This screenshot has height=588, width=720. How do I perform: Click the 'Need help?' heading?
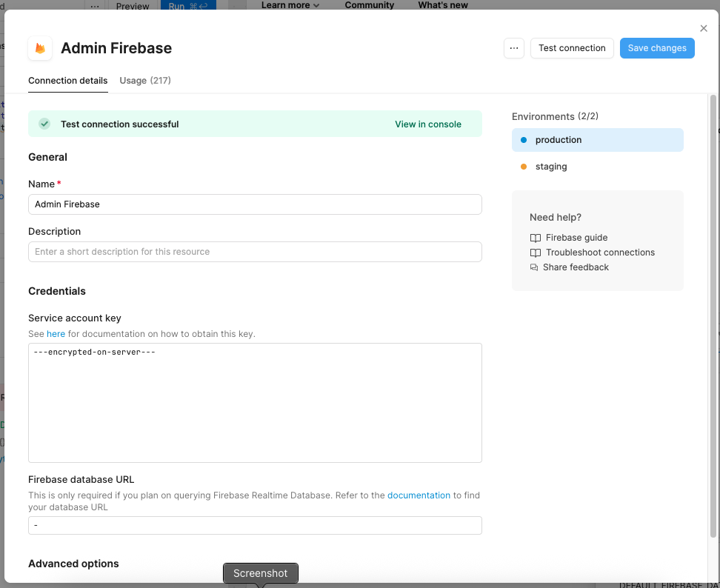click(x=555, y=218)
